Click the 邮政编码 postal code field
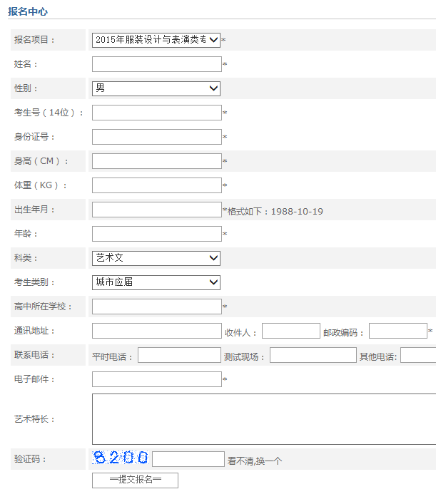The height and width of the screenshot is (504, 436). click(x=397, y=331)
